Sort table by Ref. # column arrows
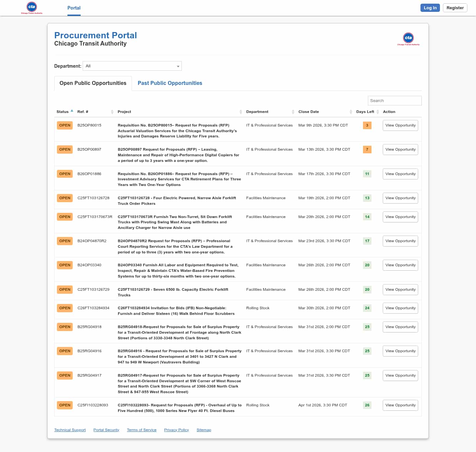 tap(112, 112)
